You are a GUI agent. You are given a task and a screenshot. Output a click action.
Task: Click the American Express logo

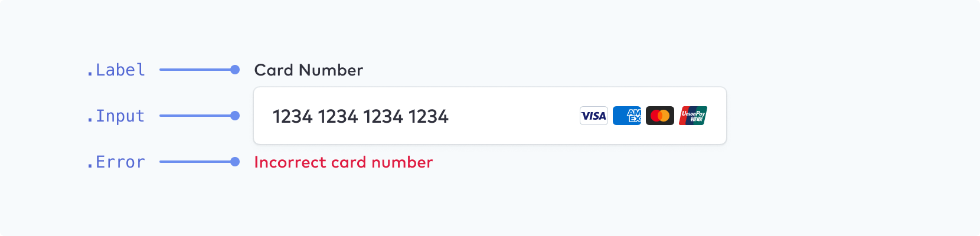click(627, 116)
